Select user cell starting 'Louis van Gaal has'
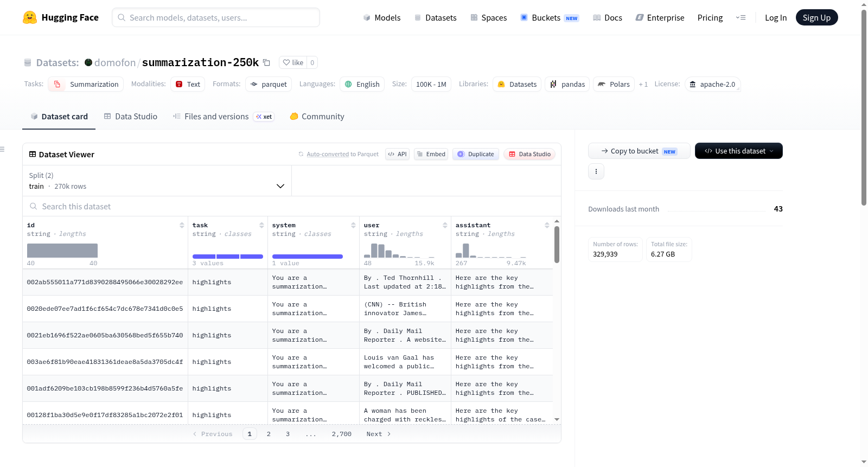This screenshot has width=868, height=467. [x=405, y=362]
